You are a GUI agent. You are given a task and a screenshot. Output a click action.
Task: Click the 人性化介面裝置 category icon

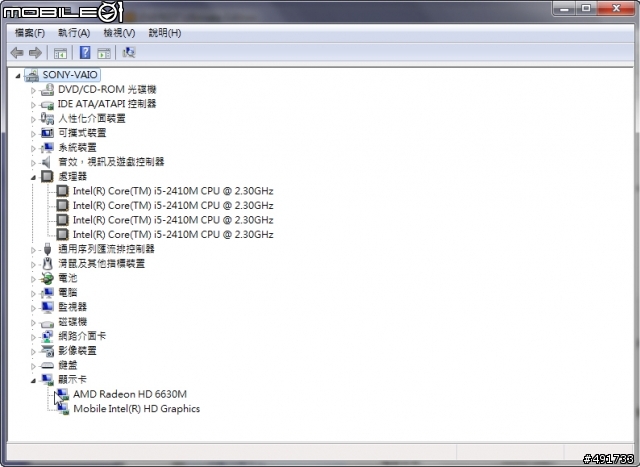[47, 118]
